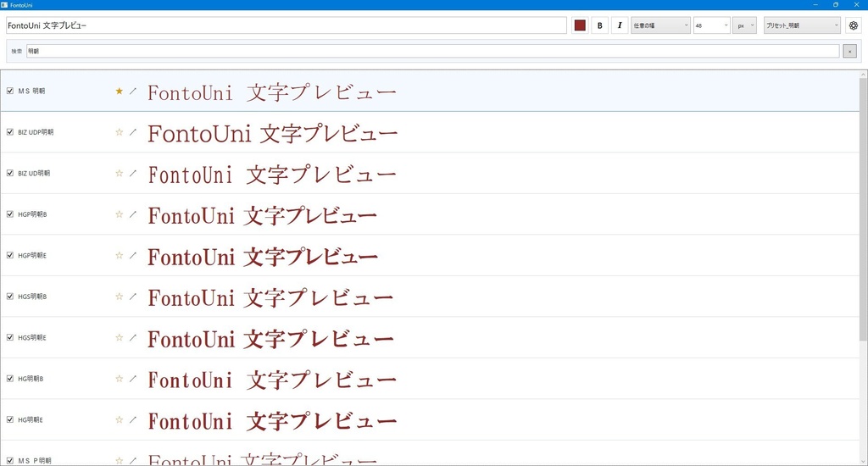Use the pencil icon in the HG明朝E row
Viewport: 868px width, 466px height.
[x=133, y=419]
